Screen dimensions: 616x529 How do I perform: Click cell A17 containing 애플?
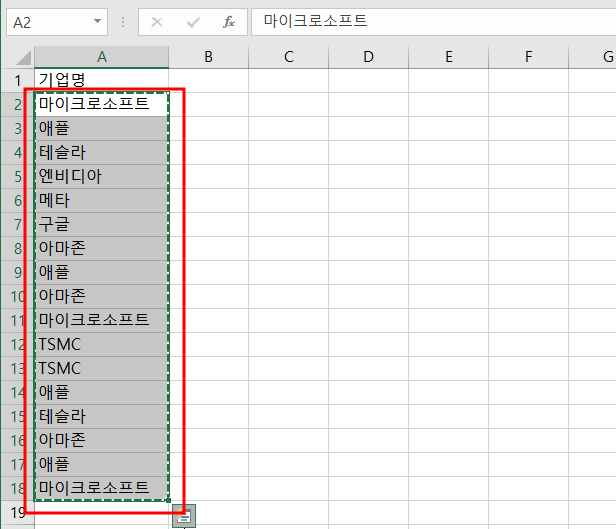102,464
